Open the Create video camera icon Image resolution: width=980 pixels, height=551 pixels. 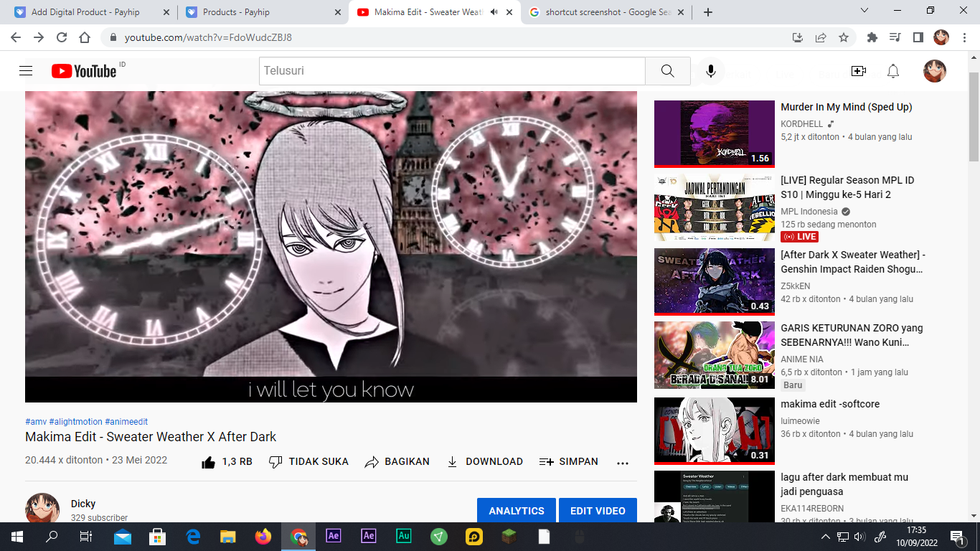tap(858, 71)
